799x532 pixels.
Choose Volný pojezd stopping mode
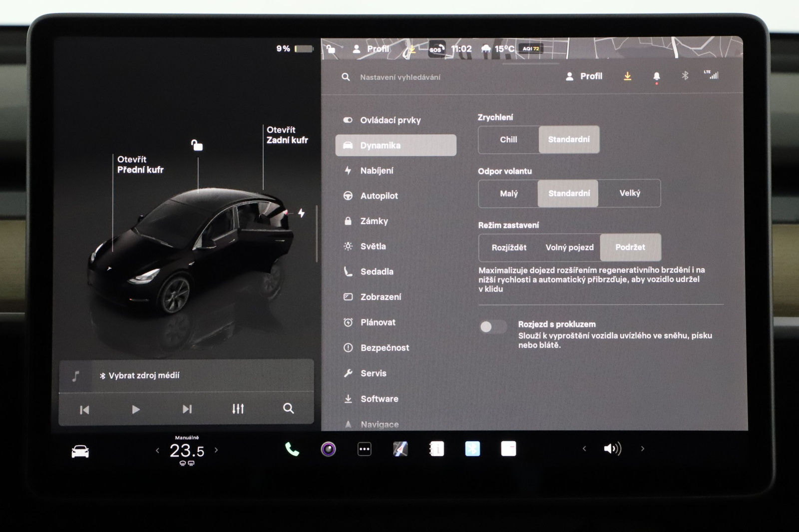(569, 248)
